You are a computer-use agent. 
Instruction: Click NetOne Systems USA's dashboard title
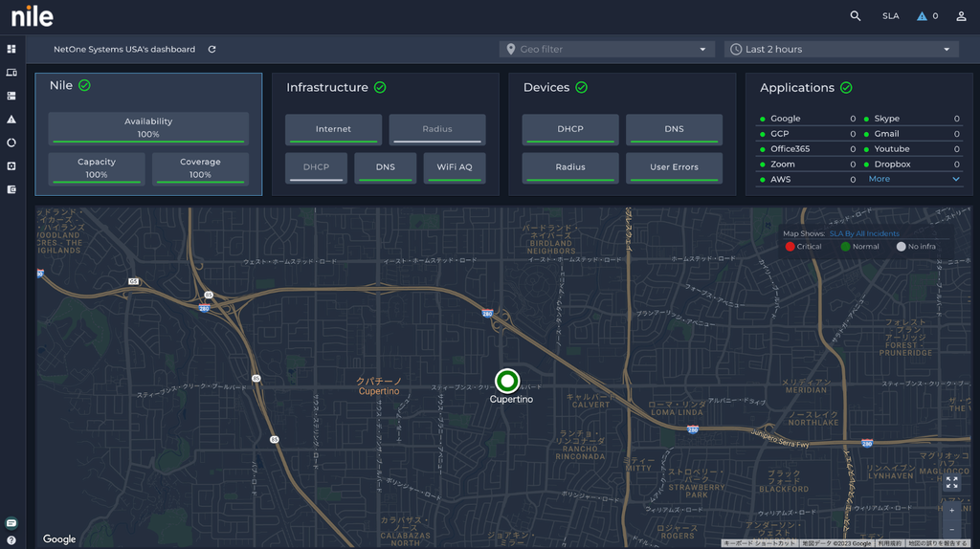tap(124, 50)
